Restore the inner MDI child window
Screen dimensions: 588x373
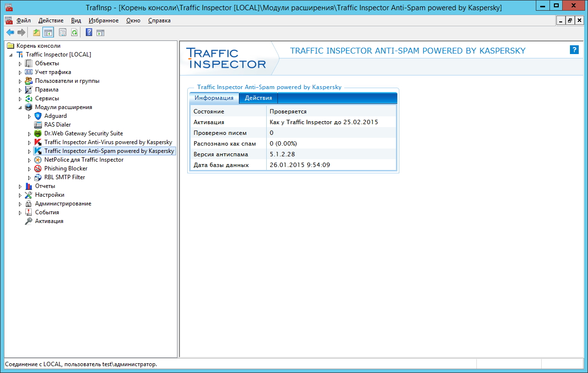(570, 20)
